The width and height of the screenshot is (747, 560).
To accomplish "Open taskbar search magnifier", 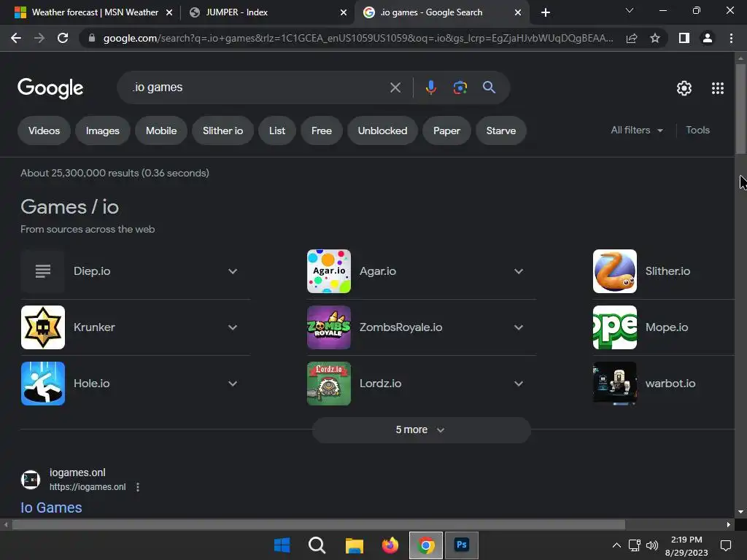I will point(317,545).
